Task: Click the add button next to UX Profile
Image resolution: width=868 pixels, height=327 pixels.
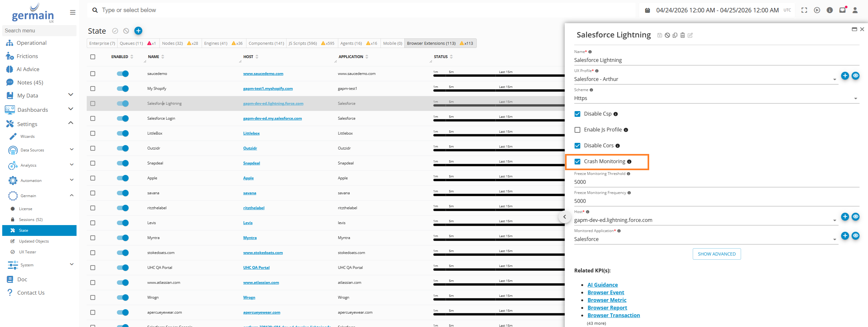Action: (844, 76)
